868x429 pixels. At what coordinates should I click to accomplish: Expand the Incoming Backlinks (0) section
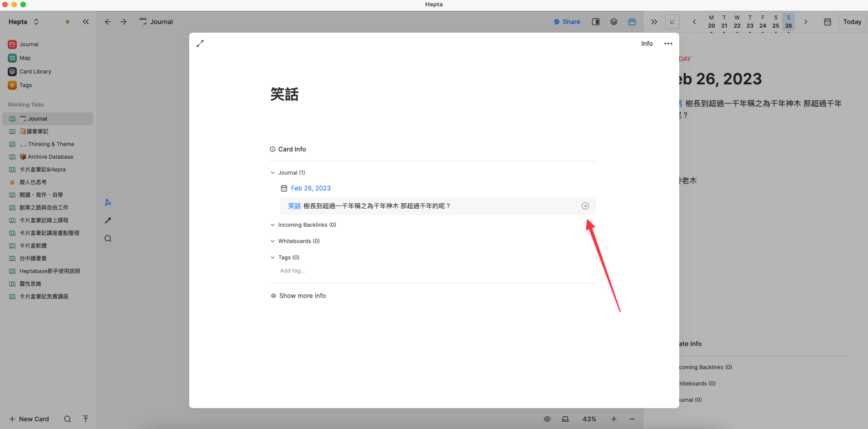coord(273,225)
